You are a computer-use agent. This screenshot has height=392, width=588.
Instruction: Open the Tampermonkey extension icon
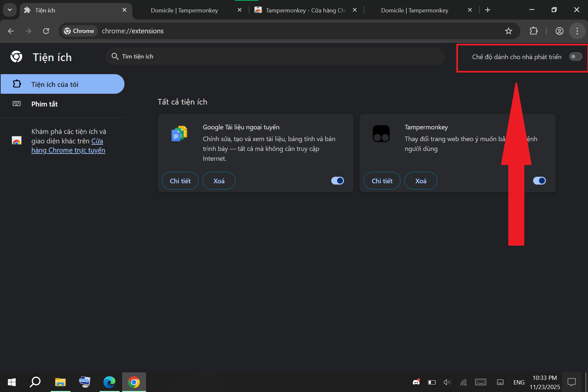381,133
